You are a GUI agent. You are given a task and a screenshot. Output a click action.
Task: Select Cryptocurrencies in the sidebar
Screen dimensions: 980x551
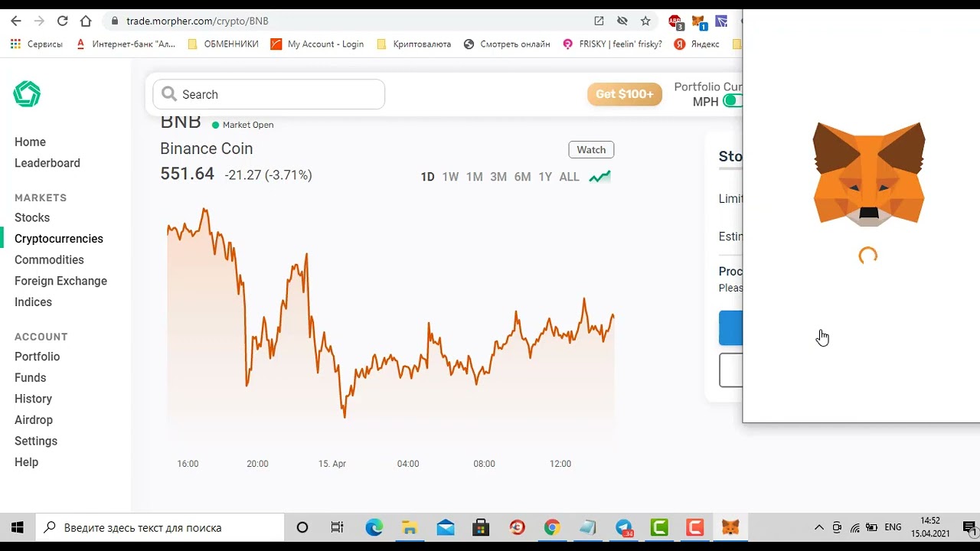59,239
